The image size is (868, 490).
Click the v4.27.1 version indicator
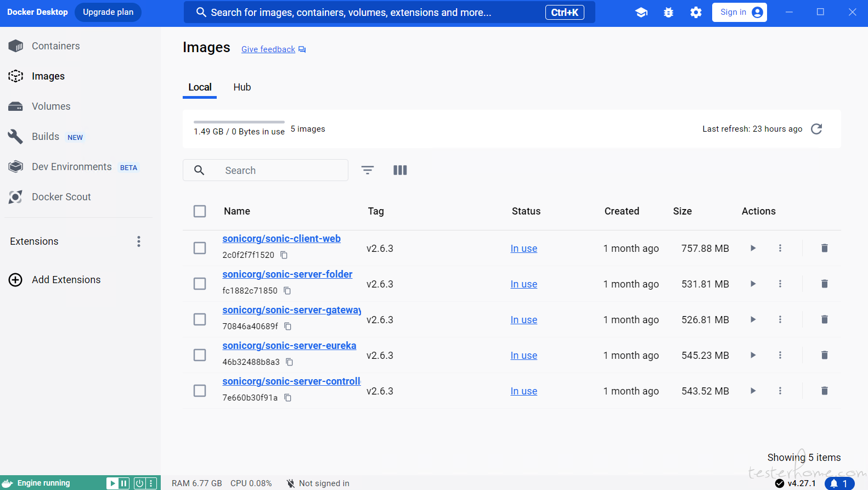(x=796, y=483)
